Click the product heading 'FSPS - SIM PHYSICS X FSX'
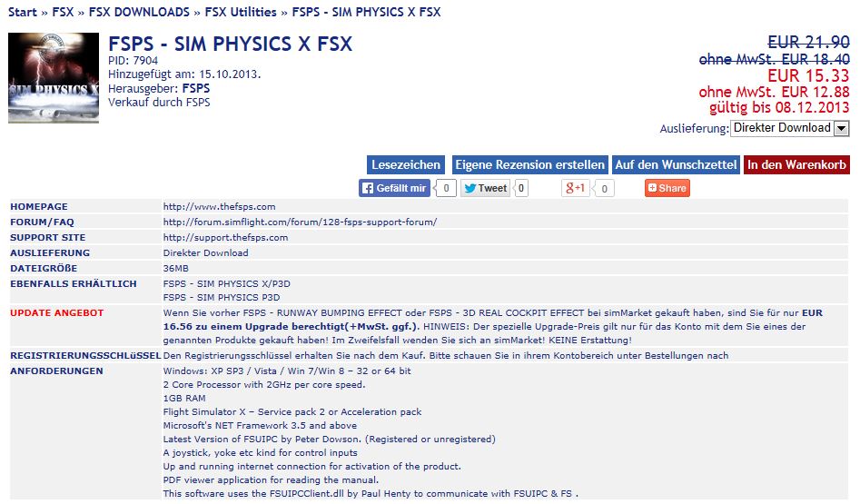The height and width of the screenshot is (504, 860). point(231,44)
